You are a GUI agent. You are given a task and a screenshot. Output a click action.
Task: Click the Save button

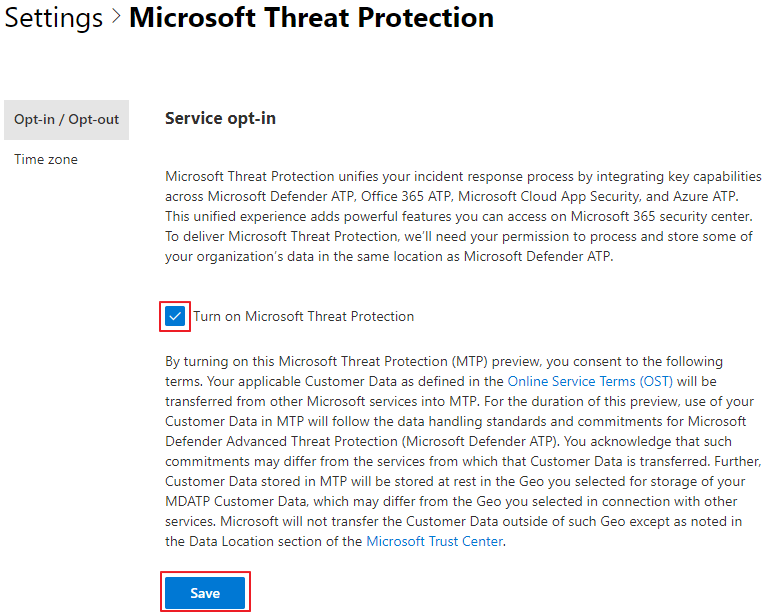pyautogui.click(x=205, y=593)
